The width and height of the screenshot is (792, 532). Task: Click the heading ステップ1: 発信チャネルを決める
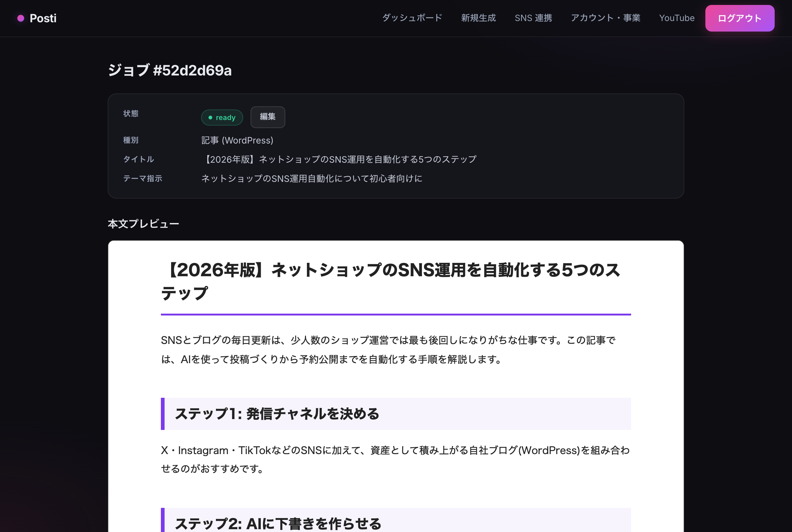click(x=396, y=414)
